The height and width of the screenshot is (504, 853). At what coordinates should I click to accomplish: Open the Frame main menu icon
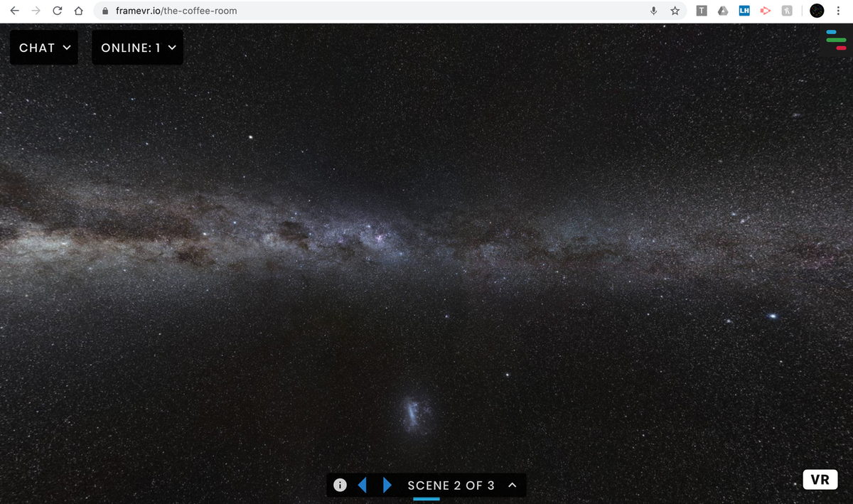click(x=836, y=40)
